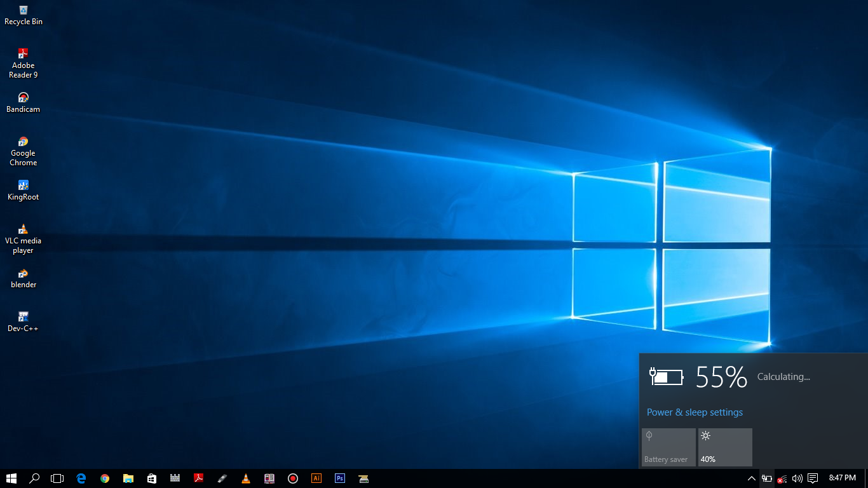The height and width of the screenshot is (488, 868).
Task: Toggle the battery flyout via tray icon
Action: (x=767, y=478)
